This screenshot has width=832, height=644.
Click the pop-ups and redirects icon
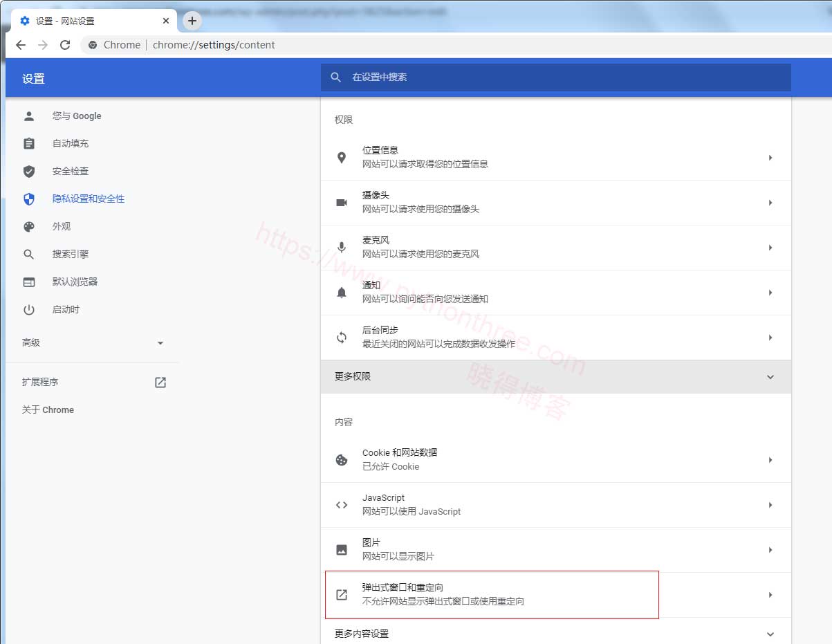(x=341, y=594)
